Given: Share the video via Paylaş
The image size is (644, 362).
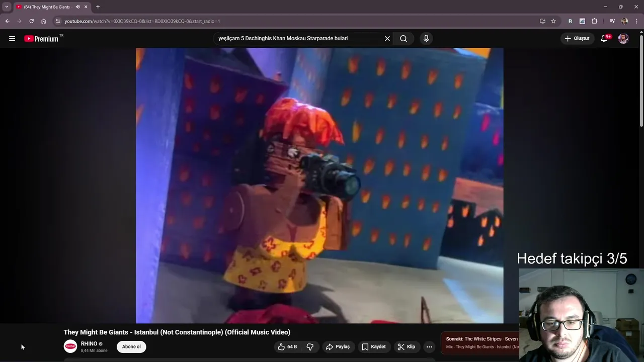Looking at the screenshot, I should point(338,347).
